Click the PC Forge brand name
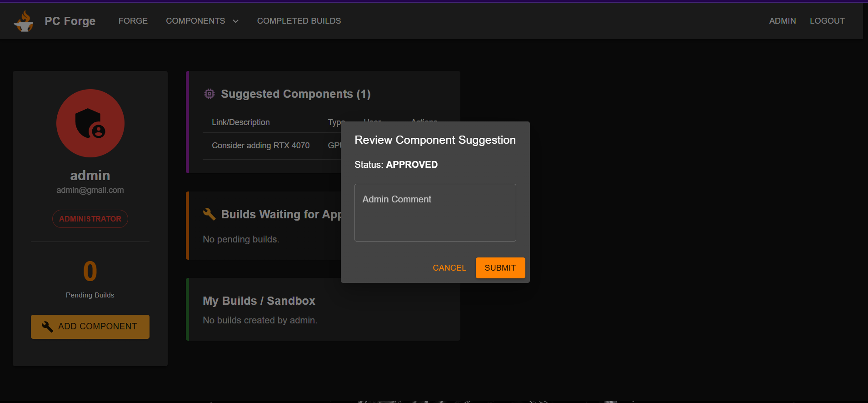Viewport: 868px width, 403px height. tap(70, 21)
